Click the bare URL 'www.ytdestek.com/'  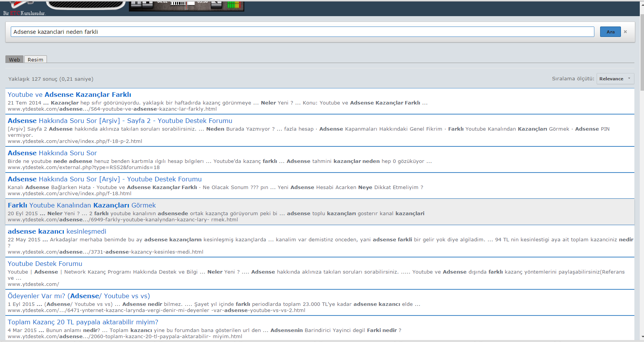point(33,284)
